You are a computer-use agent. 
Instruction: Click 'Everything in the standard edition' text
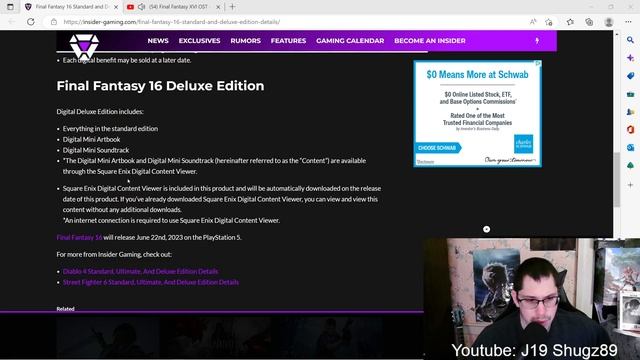pos(110,129)
